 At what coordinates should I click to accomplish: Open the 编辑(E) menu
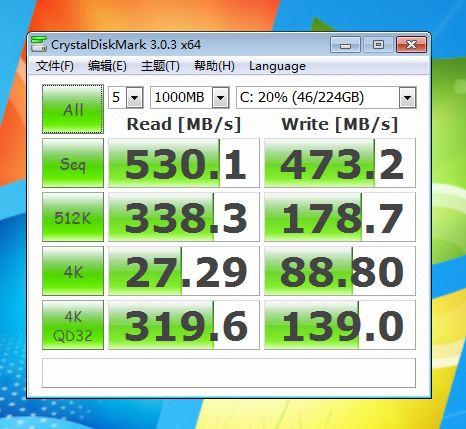click(x=107, y=66)
